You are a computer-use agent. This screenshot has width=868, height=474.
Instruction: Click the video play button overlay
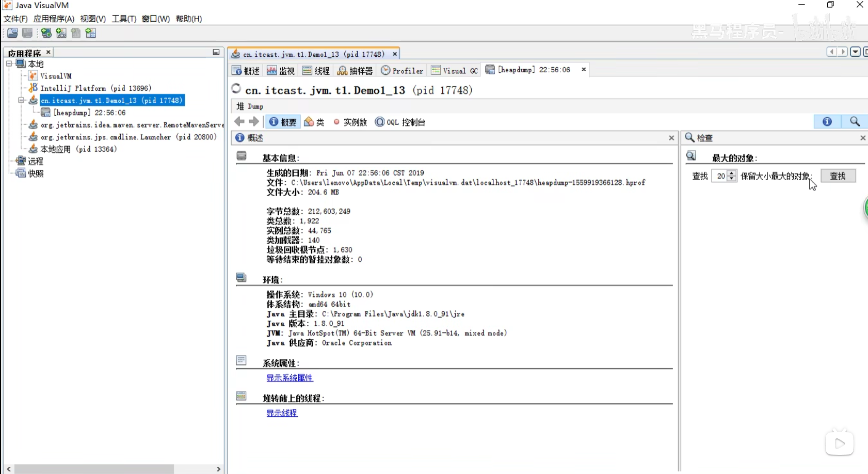[x=840, y=444]
